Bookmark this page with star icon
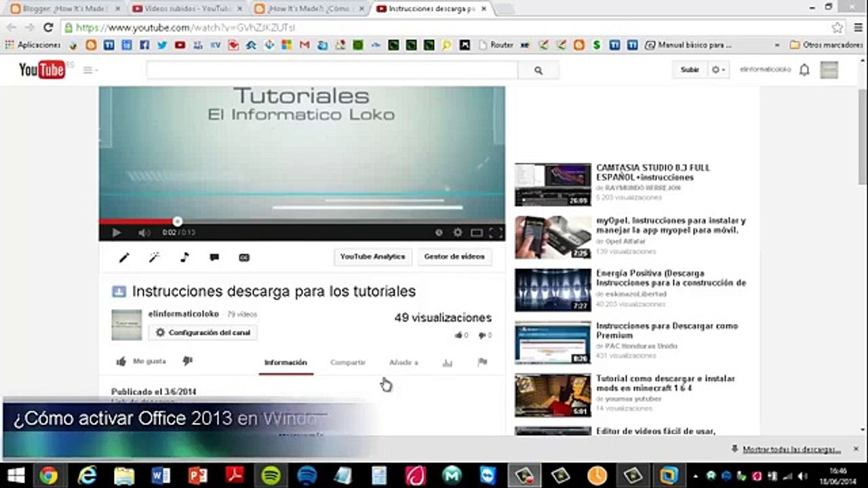Image resolution: width=868 pixels, height=488 pixels. click(x=837, y=28)
